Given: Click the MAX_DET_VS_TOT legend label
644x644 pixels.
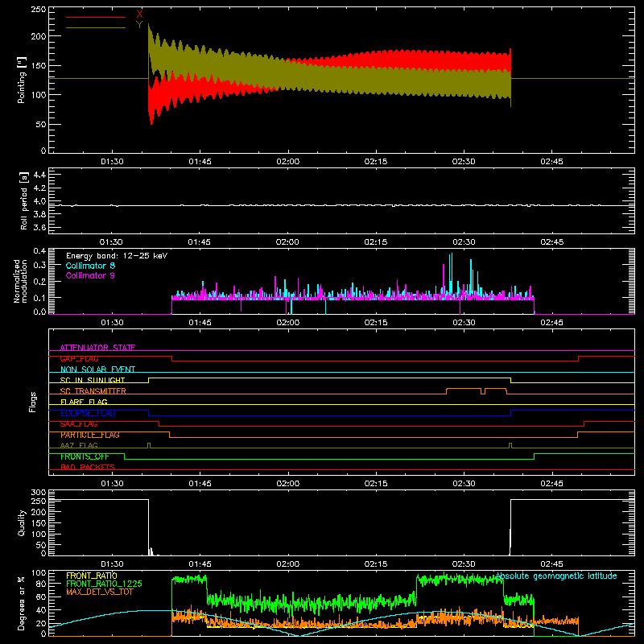Looking at the screenshot, I should 99,592.
